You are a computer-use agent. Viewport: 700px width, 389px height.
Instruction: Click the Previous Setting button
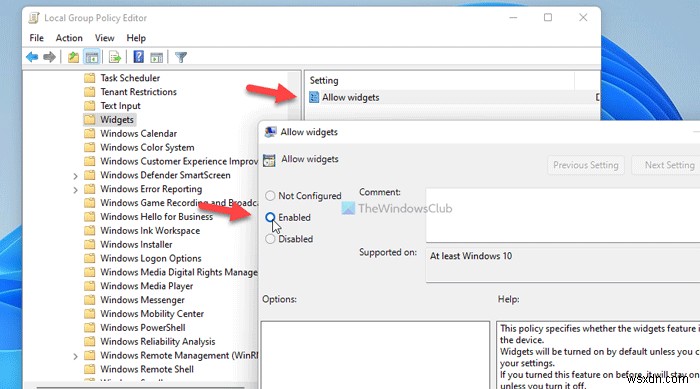pyautogui.click(x=586, y=165)
